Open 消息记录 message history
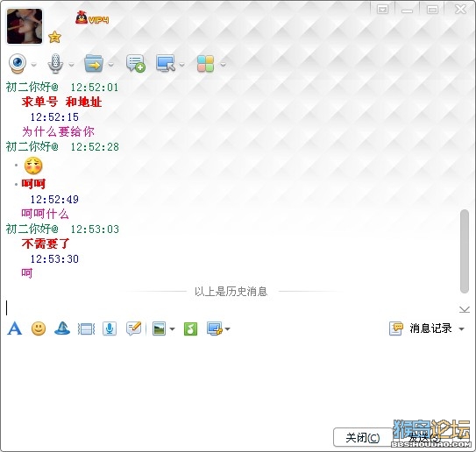Viewport: 476px width, 452px height. coord(421,328)
